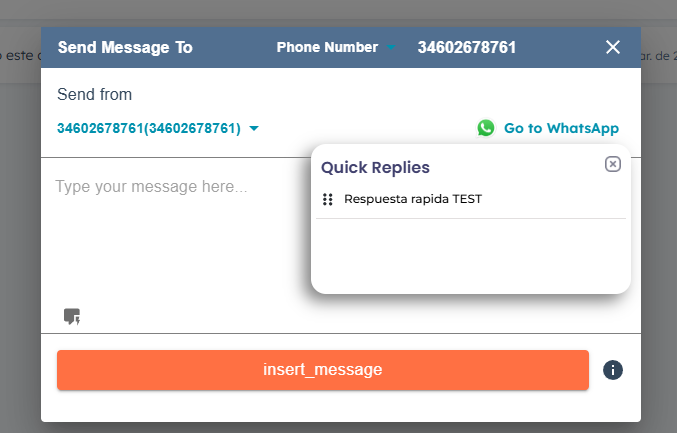Select quick reply Respuesta rapida TEST
The width and height of the screenshot is (677, 433).
click(413, 199)
